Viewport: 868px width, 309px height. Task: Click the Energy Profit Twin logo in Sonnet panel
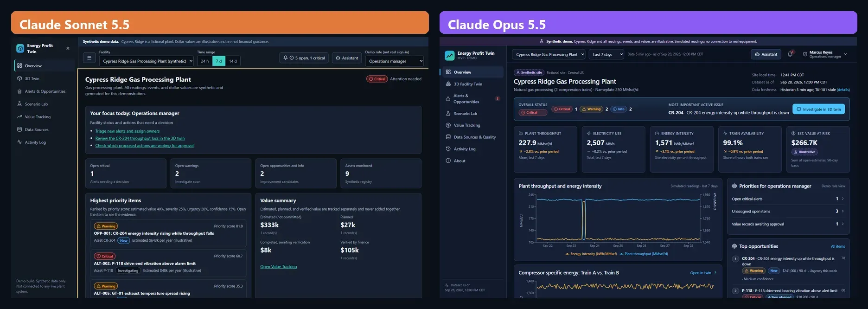point(20,48)
